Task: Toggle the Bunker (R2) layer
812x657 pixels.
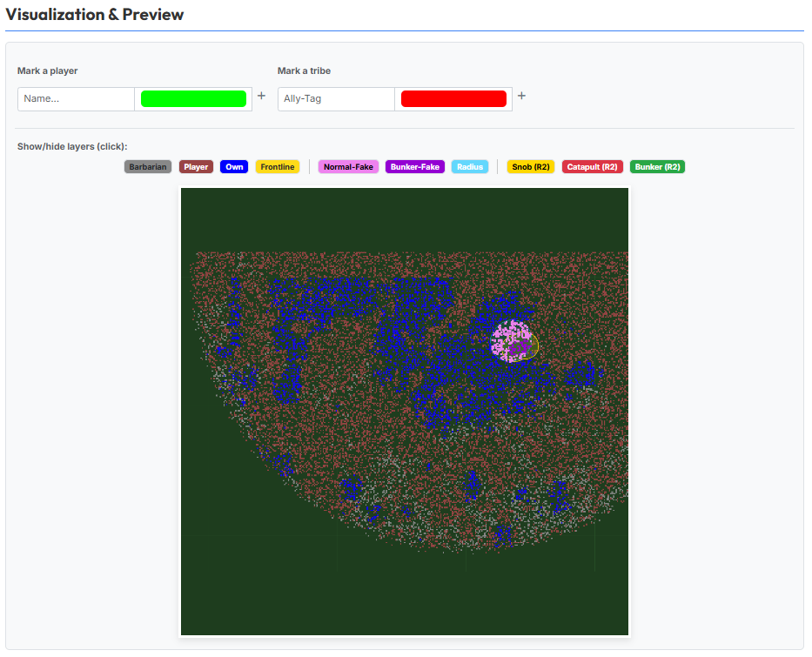Action: click(x=657, y=167)
